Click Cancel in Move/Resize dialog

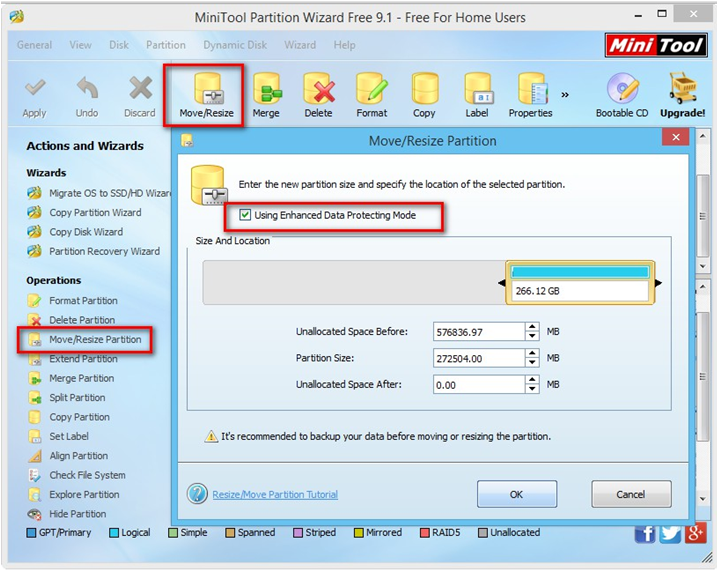(x=631, y=494)
